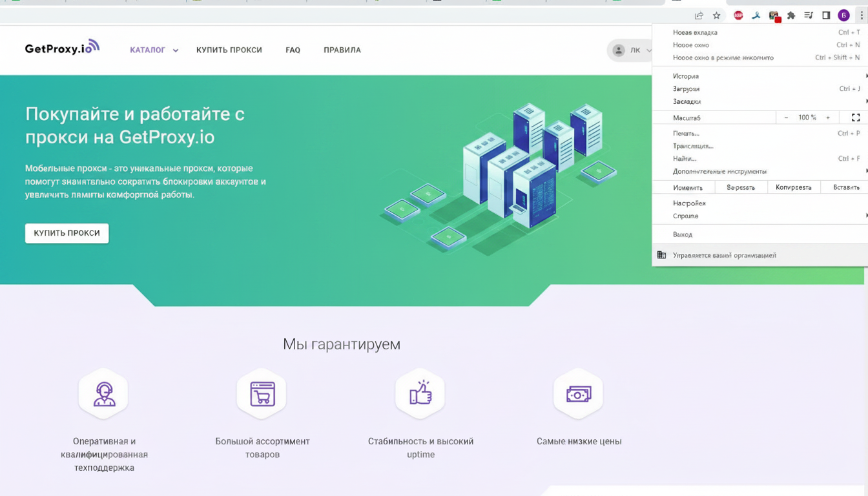Click the heading Мы гарантируем

pyautogui.click(x=342, y=344)
